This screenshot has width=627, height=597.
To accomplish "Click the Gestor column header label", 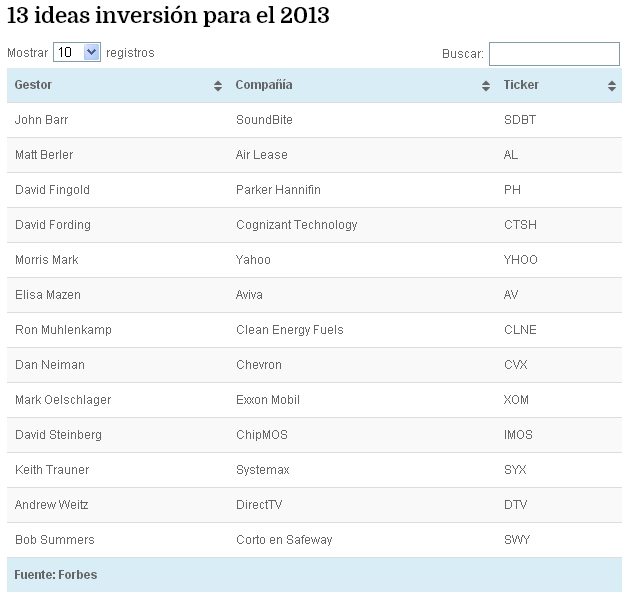I will point(33,85).
